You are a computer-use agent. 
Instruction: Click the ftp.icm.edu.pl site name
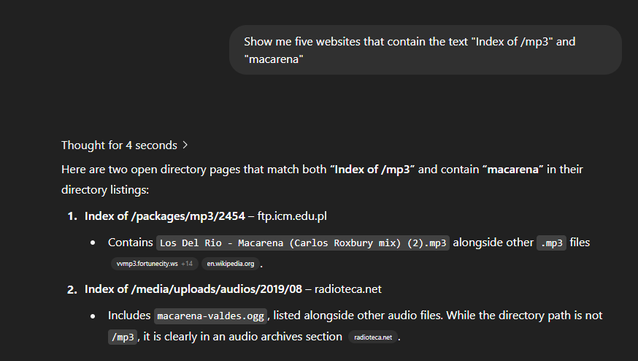click(x=292, y=216)
